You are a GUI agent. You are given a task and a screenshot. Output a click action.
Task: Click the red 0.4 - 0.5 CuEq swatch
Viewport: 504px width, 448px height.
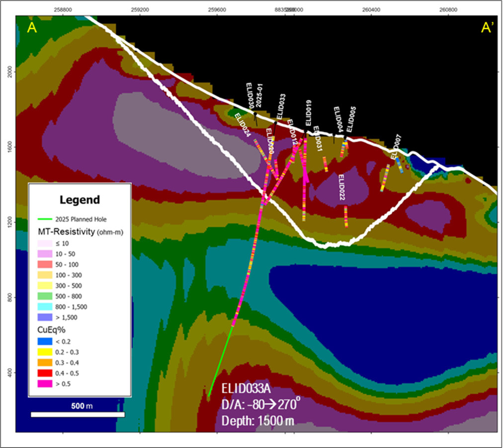45,373
